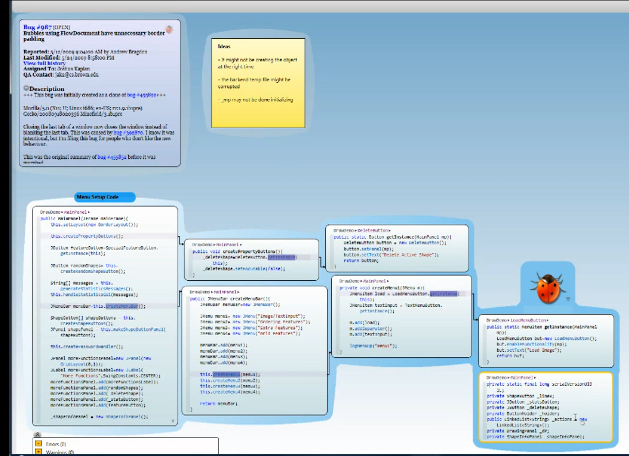Click highlighted getInstance in createMenu1 bubble
The image size is (629, 456).
[443, 294]
